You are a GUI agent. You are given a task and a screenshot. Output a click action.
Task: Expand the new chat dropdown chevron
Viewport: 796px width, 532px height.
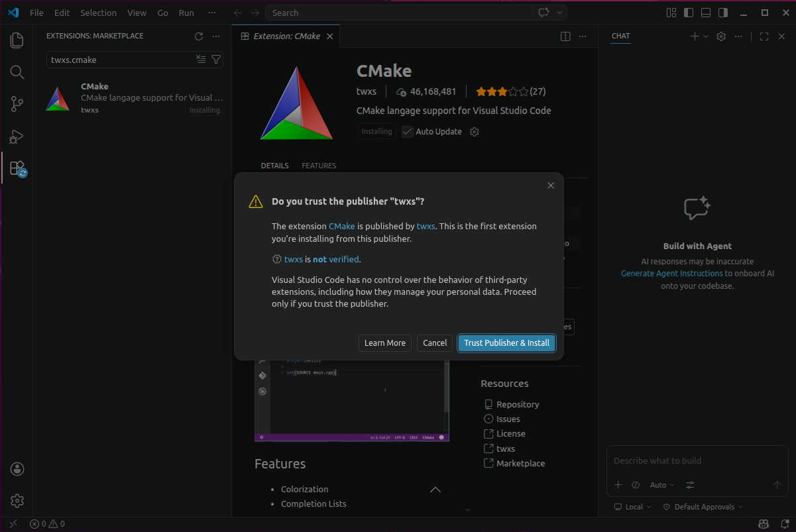pos(706,36)
